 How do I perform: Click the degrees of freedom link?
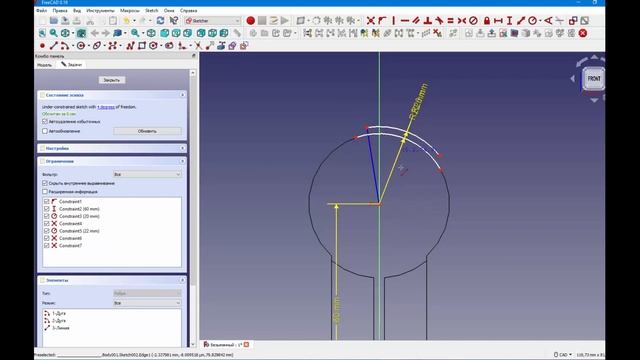pos(106,107)
